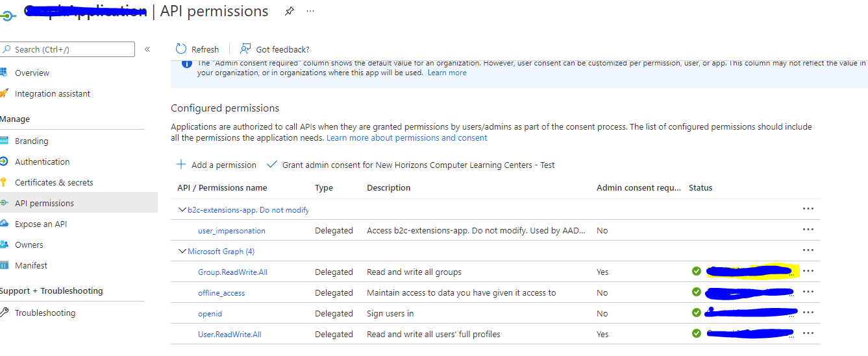Viewport: 868px width, 356px height.
Task: Click the Integration assistant rocket icon
Action: [4, 93]
